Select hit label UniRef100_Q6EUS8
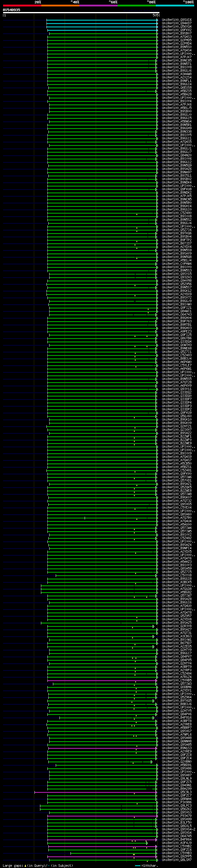The image size is (197, 868). (x=176, y=88)
